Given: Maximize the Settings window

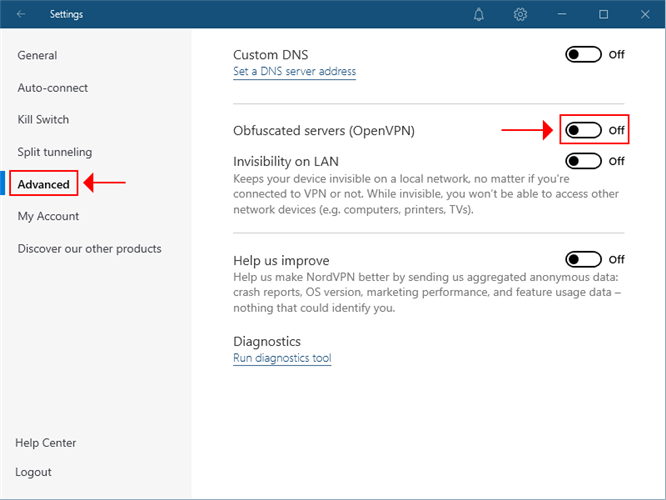Looking at the screenshot, I should coord(603,14).
